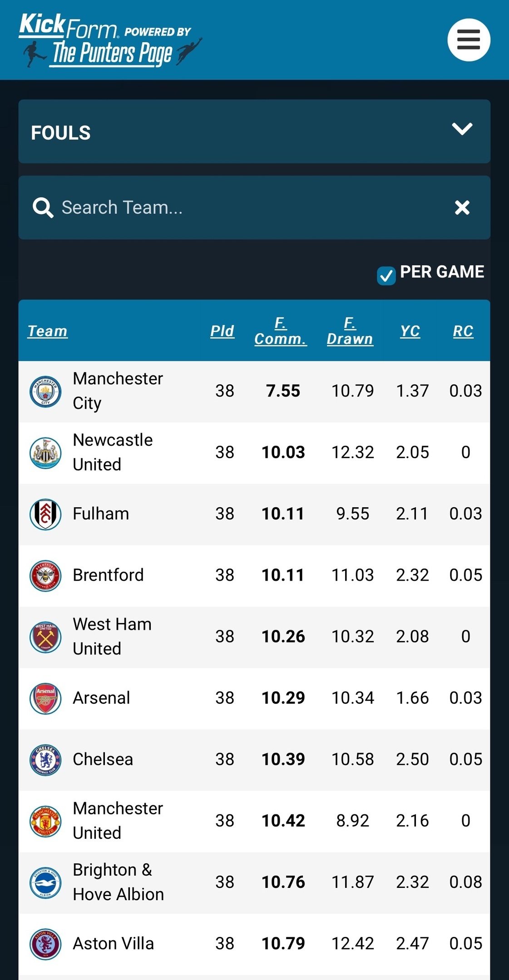Sort table by F. Drawn column
Image resolution: width=509 pixels, height=980 pixels.
(x=350, y=331)
